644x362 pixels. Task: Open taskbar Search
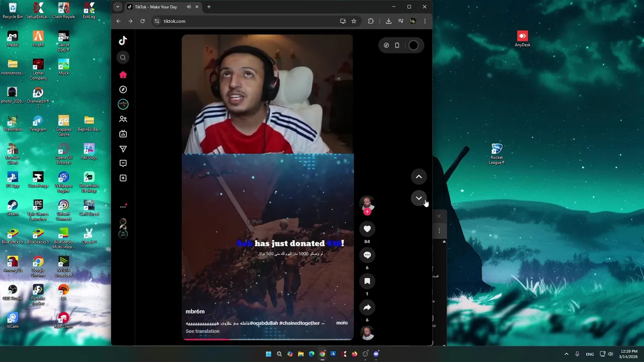pyautogui.click(x=279, y=354)
